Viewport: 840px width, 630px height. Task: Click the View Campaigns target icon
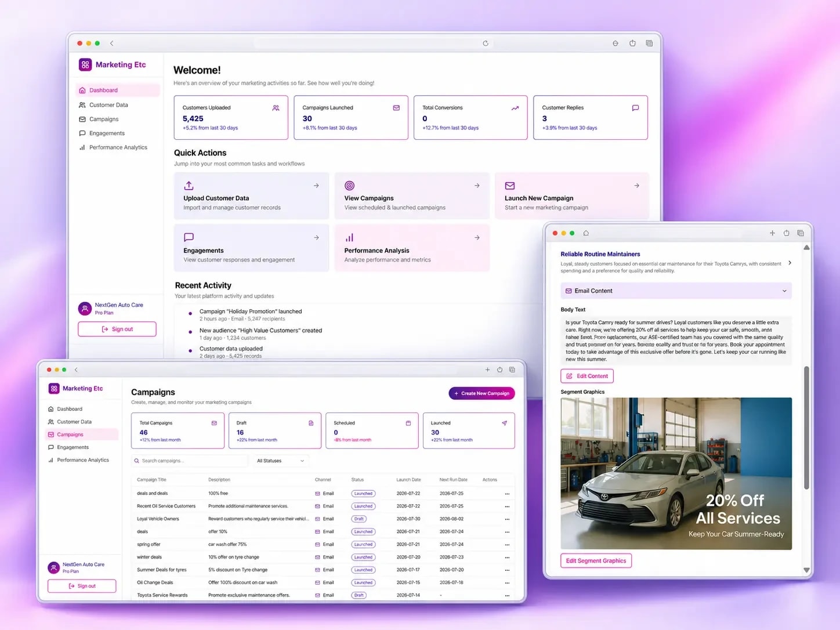point(349,186)
